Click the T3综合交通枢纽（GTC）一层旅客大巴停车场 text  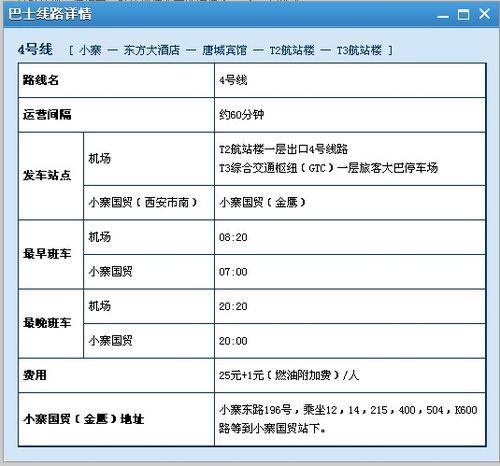tap(328, 168)
